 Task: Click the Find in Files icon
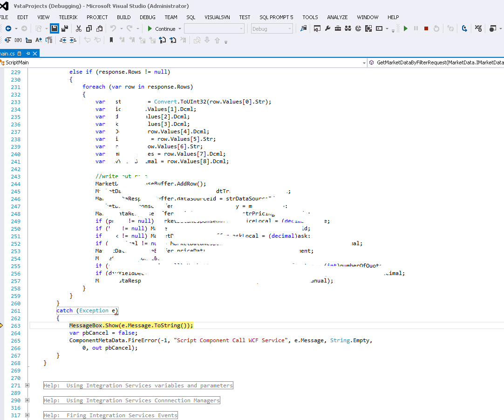pos(303,28)
